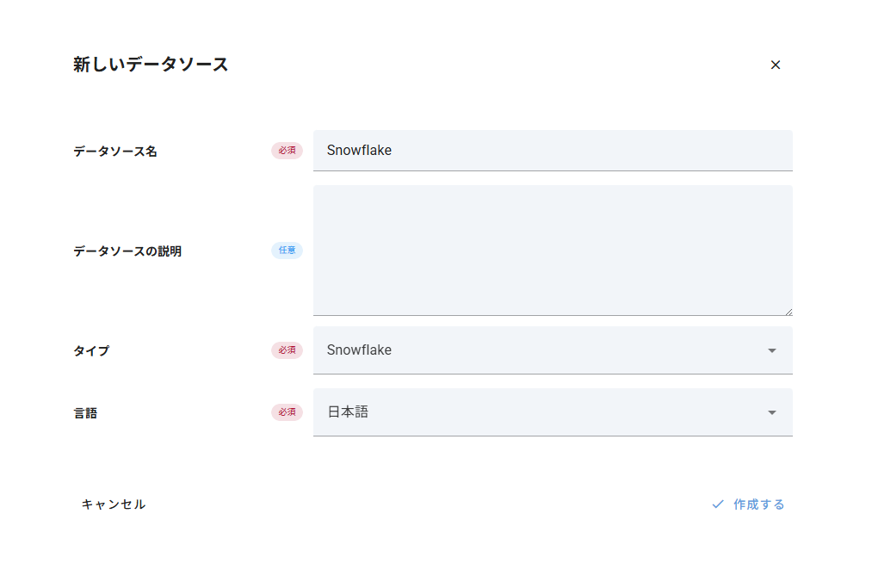Click the データソースの説明 label
872x588 pixels.
(x=127, y=251)
